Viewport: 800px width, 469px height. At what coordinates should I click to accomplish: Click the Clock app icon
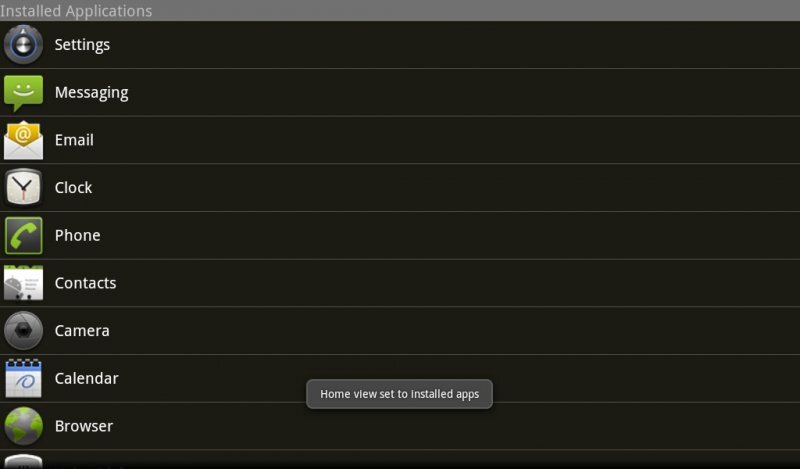tap(24, 188)
